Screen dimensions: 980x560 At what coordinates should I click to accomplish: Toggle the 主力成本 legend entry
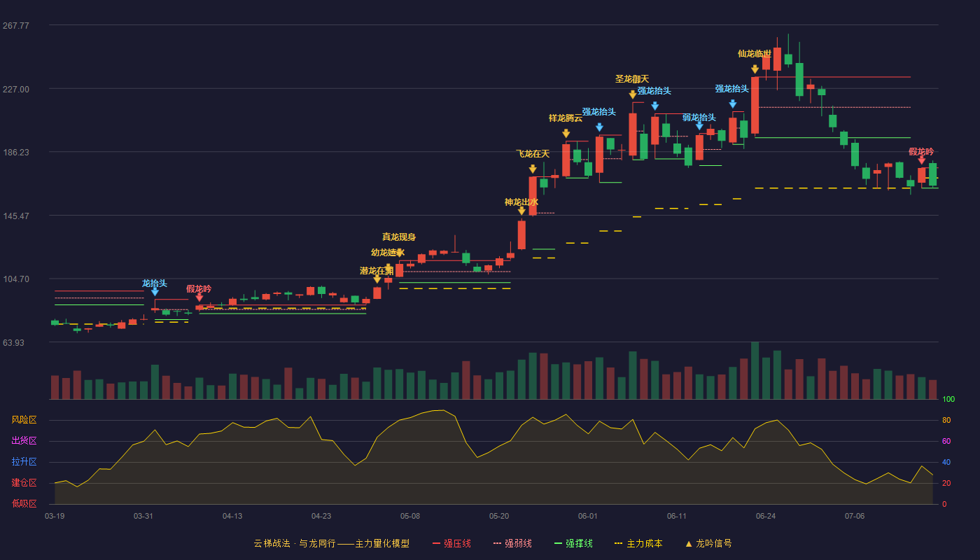click(x=638, y=543)
